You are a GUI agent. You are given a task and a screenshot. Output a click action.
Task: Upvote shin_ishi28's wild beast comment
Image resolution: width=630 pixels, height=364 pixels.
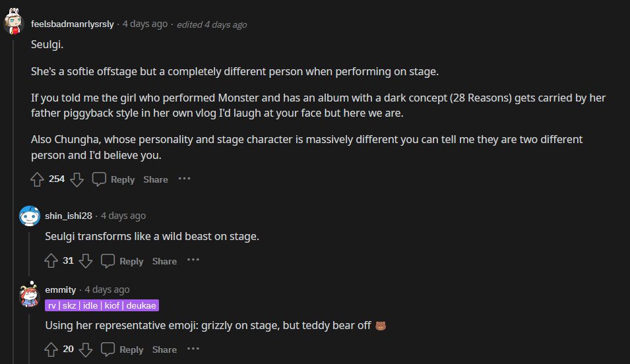[x=51, y=260]
